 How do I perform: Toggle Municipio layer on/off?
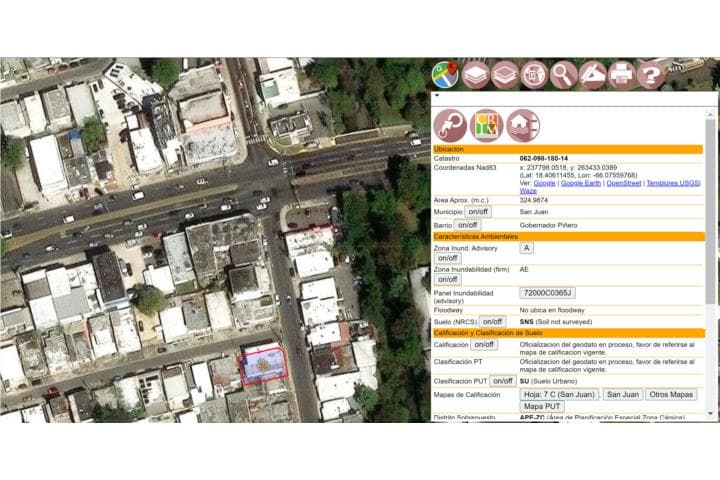[x=478, y=212]
